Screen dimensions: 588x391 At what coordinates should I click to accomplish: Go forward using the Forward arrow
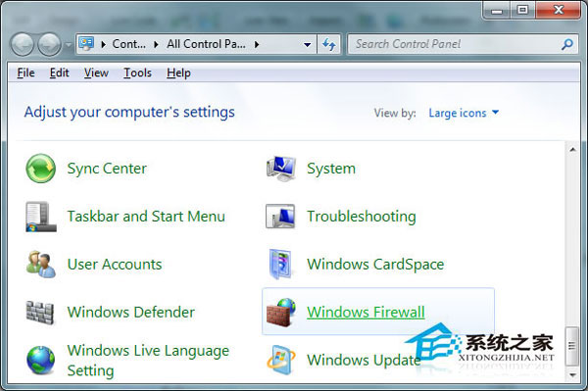click(50, 44)
